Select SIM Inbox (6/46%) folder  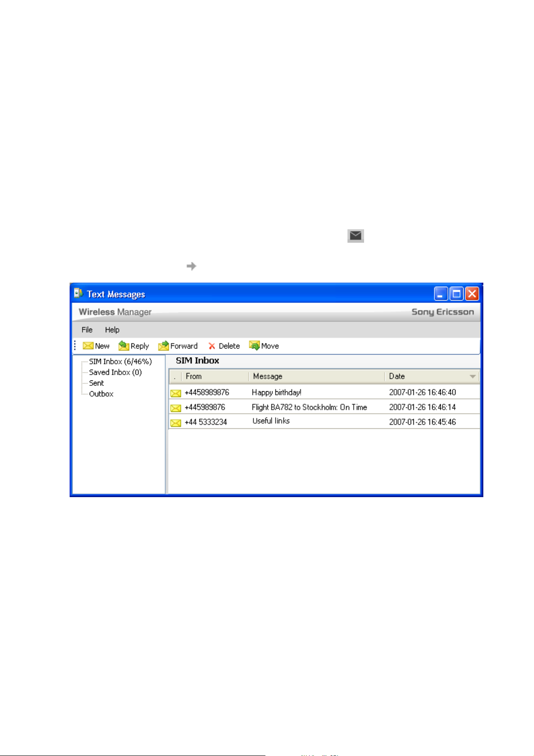(120, 362)
